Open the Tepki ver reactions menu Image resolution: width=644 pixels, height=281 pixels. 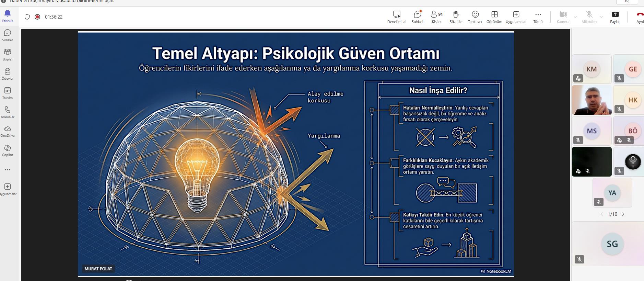(475, 16)
